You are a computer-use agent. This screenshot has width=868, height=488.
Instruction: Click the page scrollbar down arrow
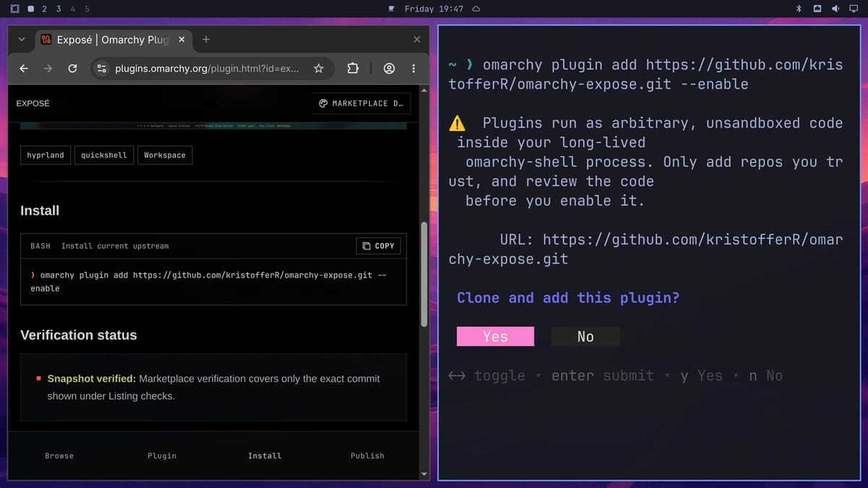pyautogui.click(x=425, y=474)
